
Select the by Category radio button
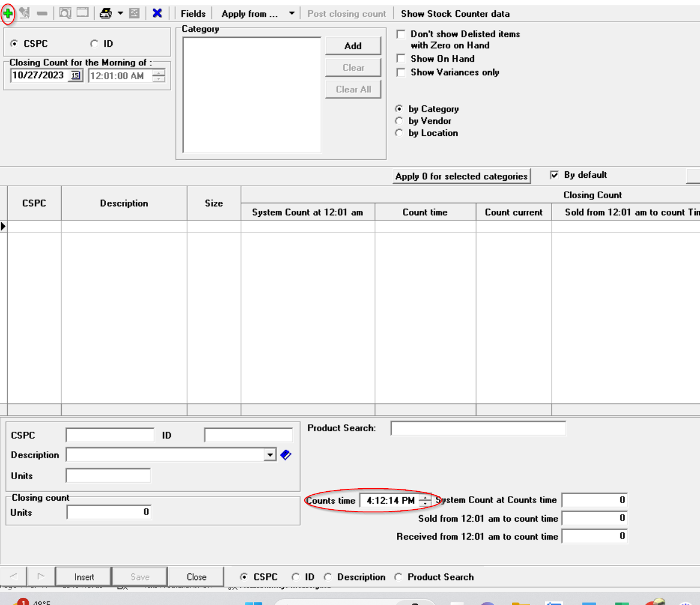399,109
